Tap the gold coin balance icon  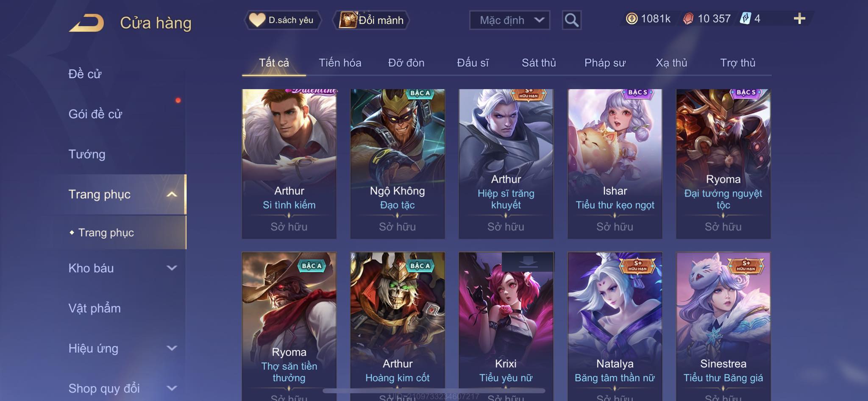click(x=632, y=19)
